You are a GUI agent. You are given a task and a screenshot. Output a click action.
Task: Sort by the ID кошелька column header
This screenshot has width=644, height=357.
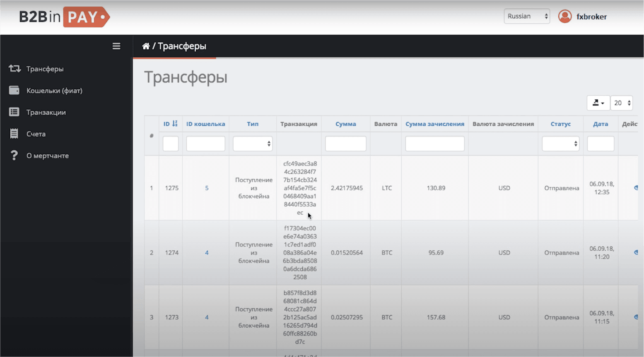[x=205, y=124]
